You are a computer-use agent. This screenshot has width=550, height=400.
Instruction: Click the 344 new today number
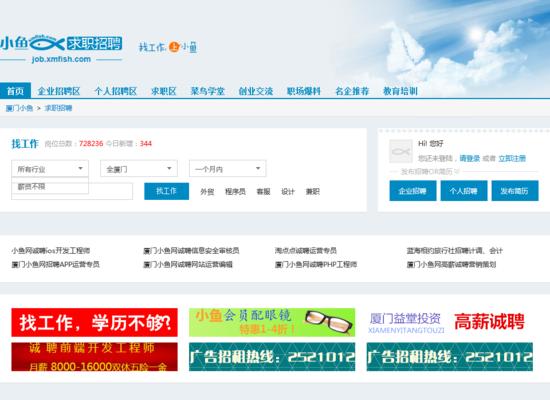coord(146,144)
